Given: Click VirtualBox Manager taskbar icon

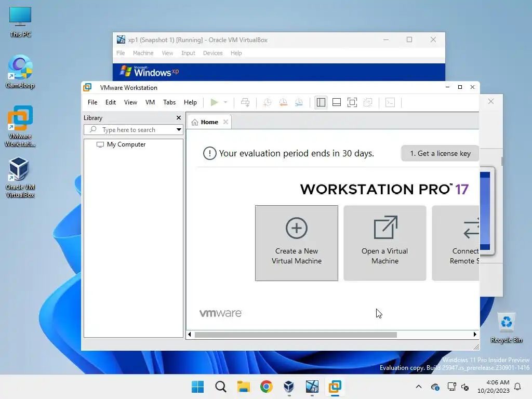Looking at the screenshot, I should [289, 387].
